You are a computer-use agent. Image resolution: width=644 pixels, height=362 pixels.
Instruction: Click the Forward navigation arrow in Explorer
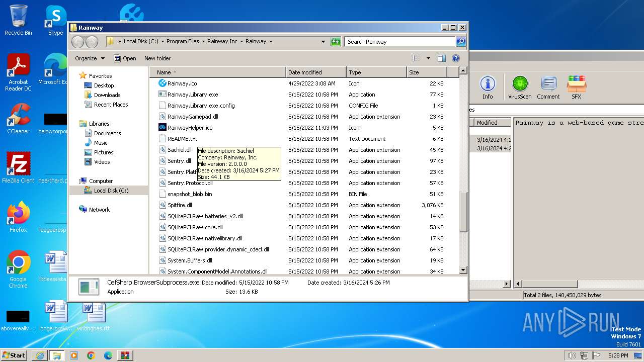[92, 42]
